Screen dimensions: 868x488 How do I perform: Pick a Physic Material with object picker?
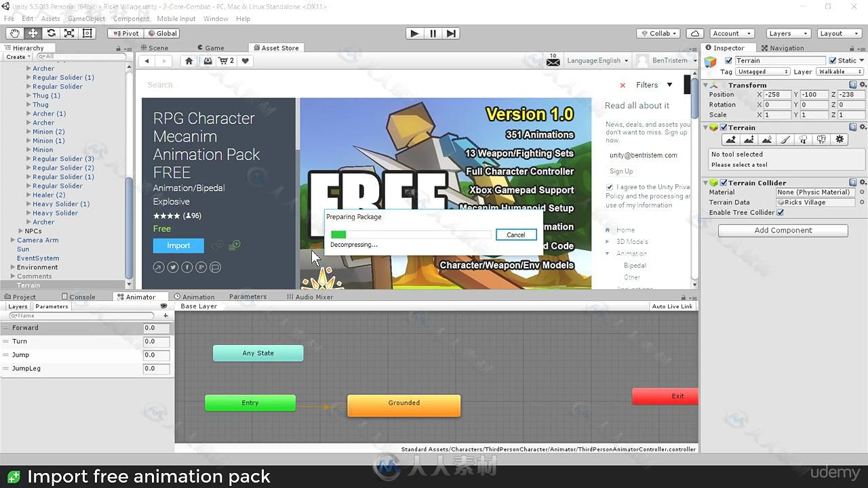(862, 192)
